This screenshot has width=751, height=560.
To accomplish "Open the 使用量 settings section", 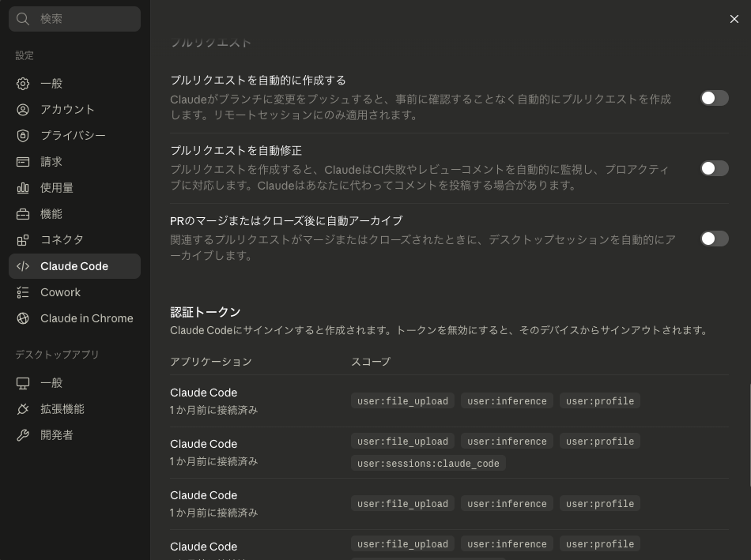I will pyautogui.click(x=75, y=188).
